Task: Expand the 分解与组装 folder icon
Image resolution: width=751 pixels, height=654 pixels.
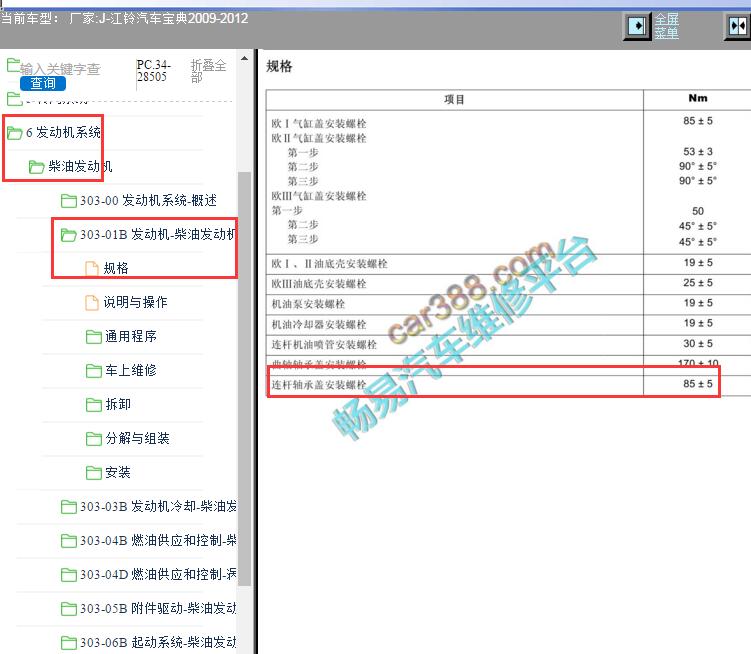Action: click(93, 439)
